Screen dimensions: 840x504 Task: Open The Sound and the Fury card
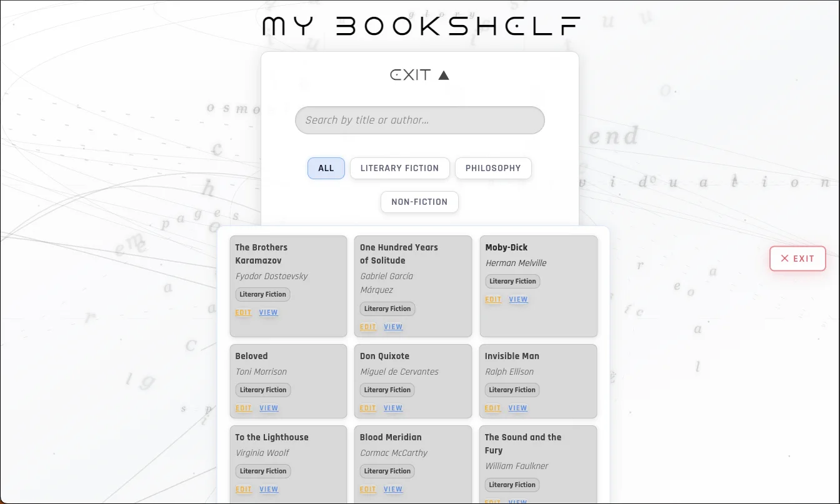click(522, 443)
